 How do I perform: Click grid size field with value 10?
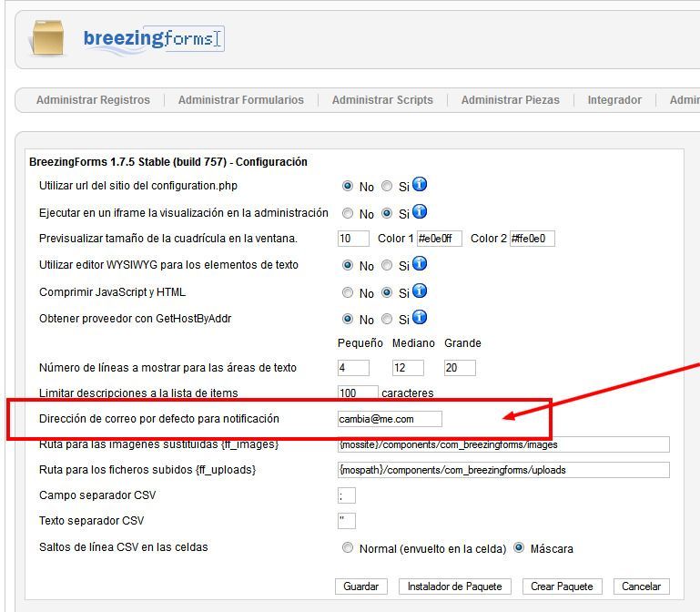(353, 239)
